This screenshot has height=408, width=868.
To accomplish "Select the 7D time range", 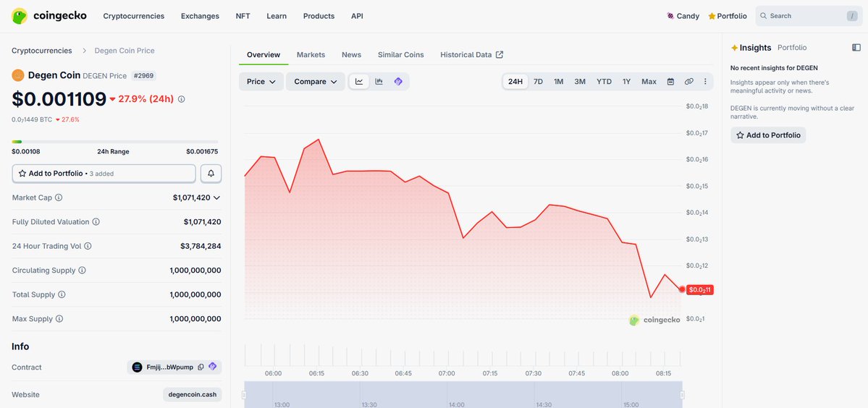I will point(538,81).
